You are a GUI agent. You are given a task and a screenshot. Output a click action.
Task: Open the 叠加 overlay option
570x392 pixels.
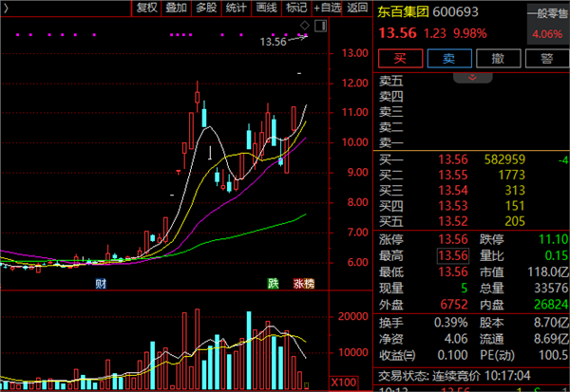[176, 9]
